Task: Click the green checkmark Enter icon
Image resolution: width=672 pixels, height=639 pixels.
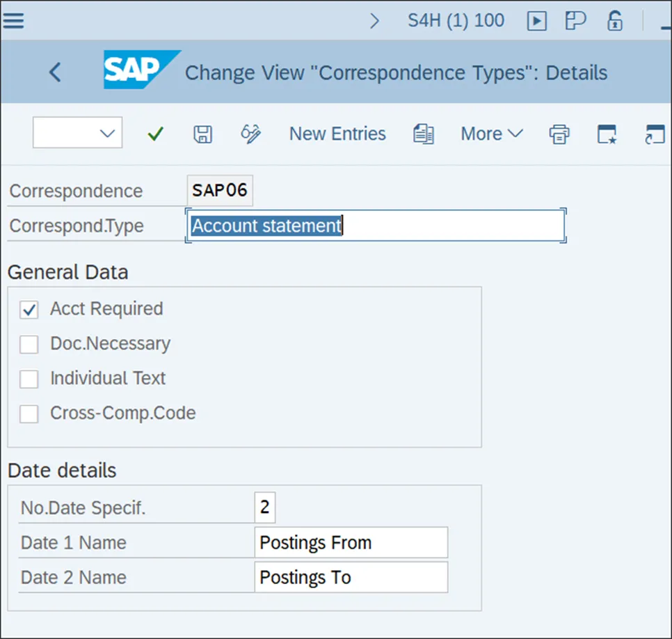Action: click(x=156, y=134)
